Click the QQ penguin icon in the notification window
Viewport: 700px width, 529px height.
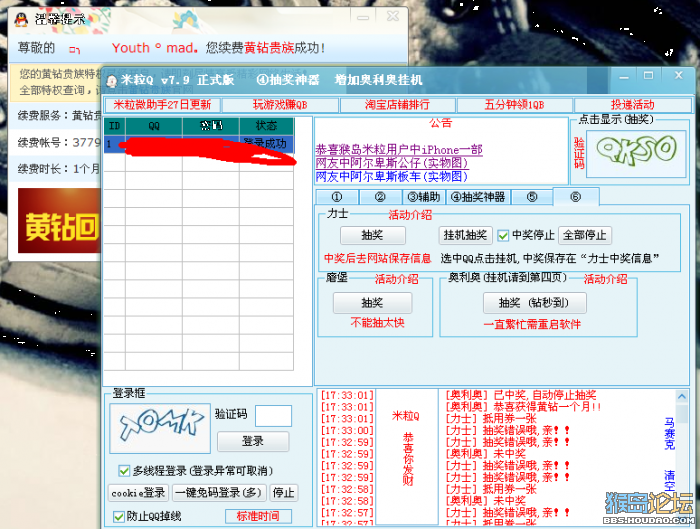click(21, 19)
